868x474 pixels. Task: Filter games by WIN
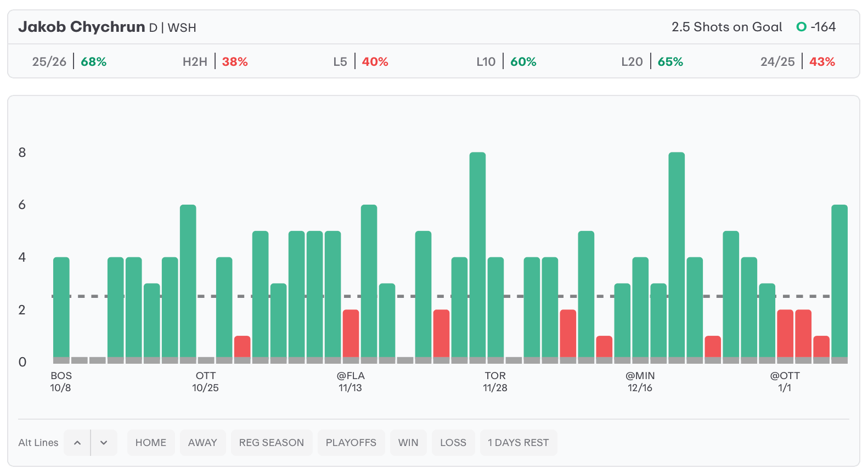(x=408, y=443)
